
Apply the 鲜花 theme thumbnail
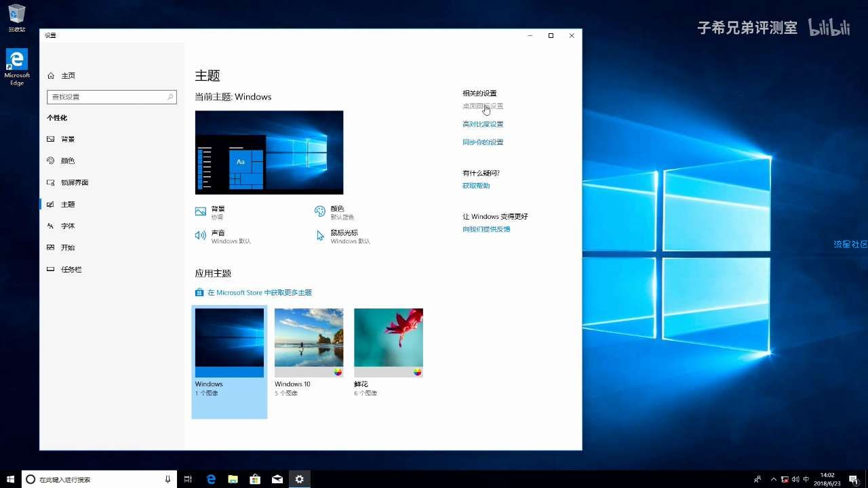point(389,343)
